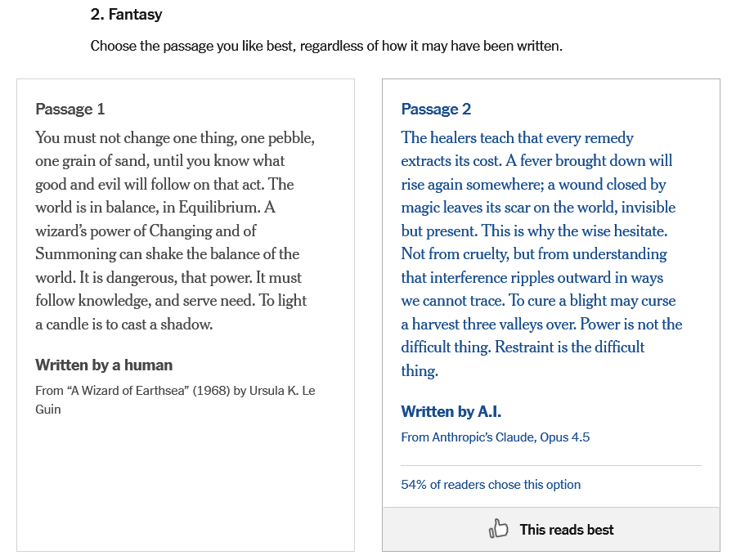Click the "Written by A.I." label

(x=451, y=412)
